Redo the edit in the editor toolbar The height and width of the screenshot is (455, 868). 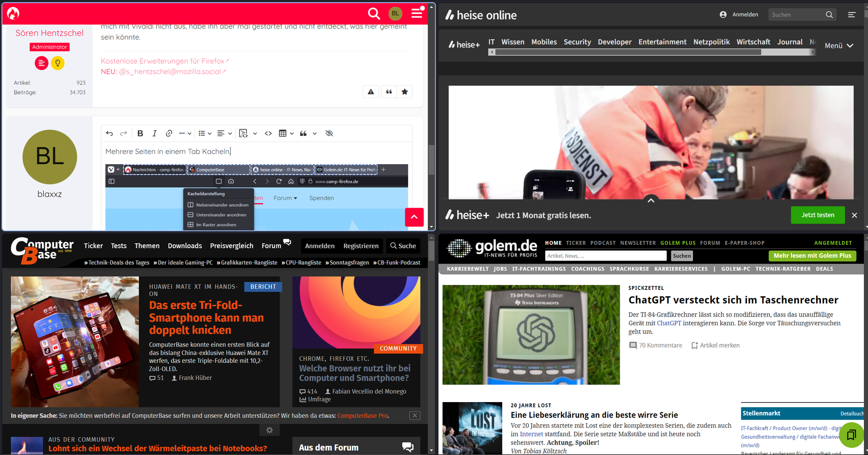[x=123, y=133]
